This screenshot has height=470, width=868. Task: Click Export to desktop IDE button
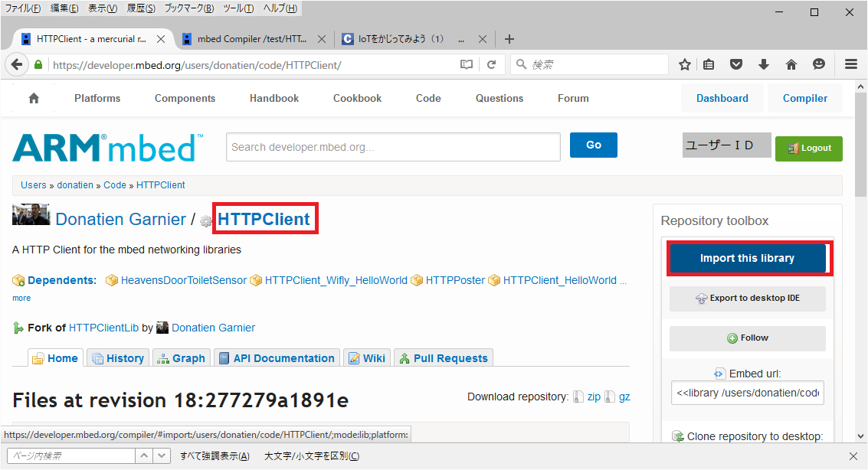(x=747, y=298)
